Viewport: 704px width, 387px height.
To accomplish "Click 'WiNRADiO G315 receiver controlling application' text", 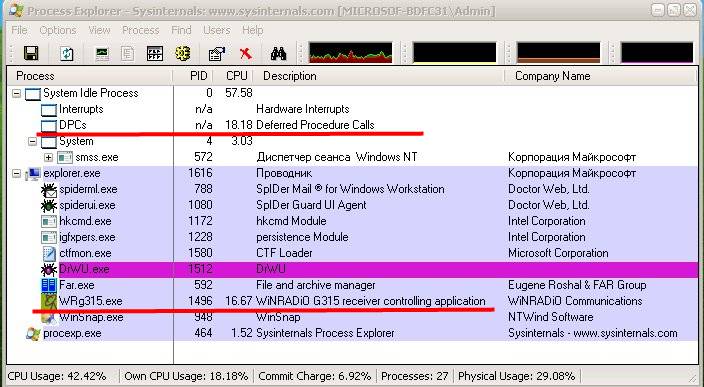I will (x=370, y=301).
